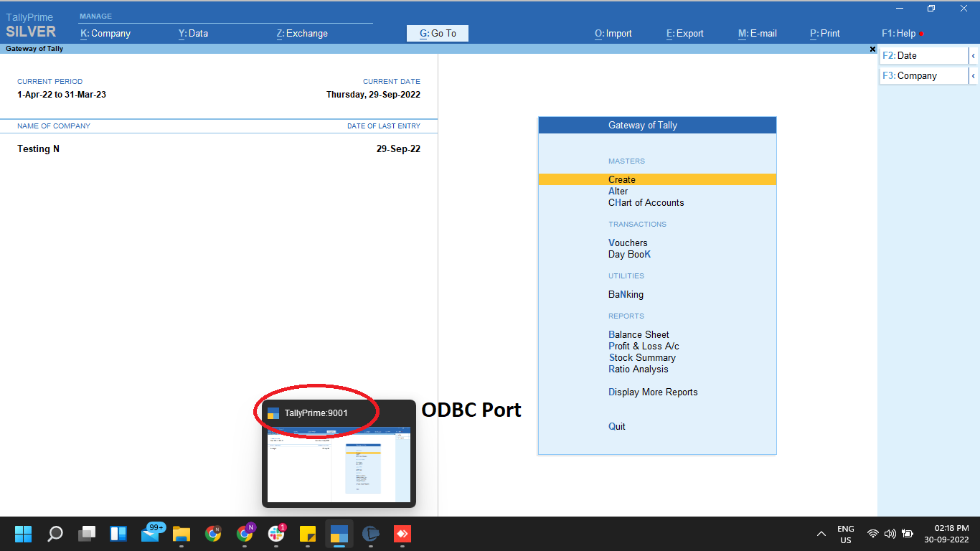Viewport: 980px width, 551px height.
Task: Show hidden system tray icons
Action: tap(821, 534)
